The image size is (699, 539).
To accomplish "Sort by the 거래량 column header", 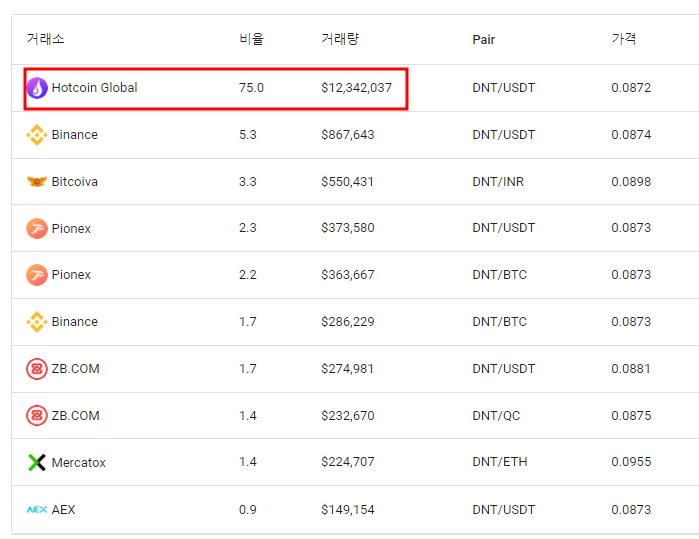I will pos(340,39).
